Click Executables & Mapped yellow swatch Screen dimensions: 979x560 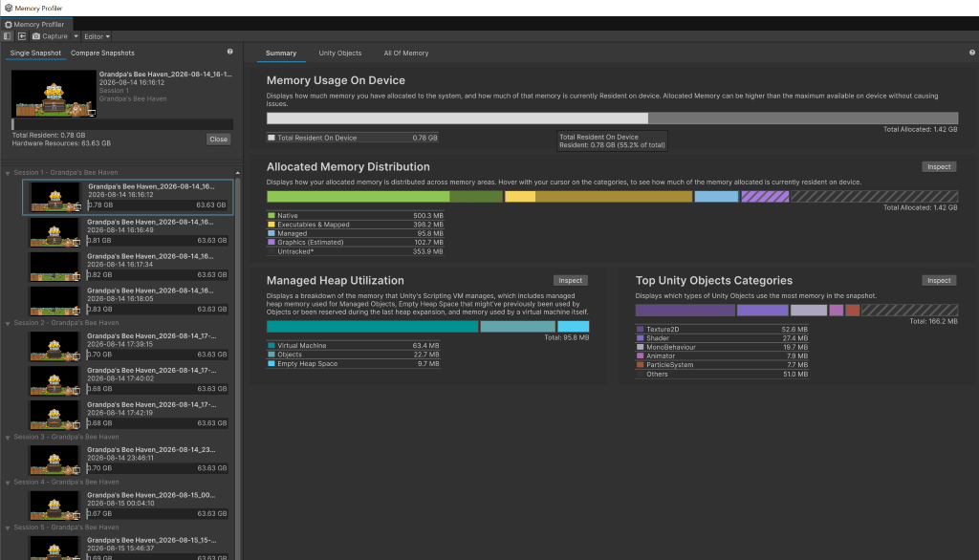(271, 225)
